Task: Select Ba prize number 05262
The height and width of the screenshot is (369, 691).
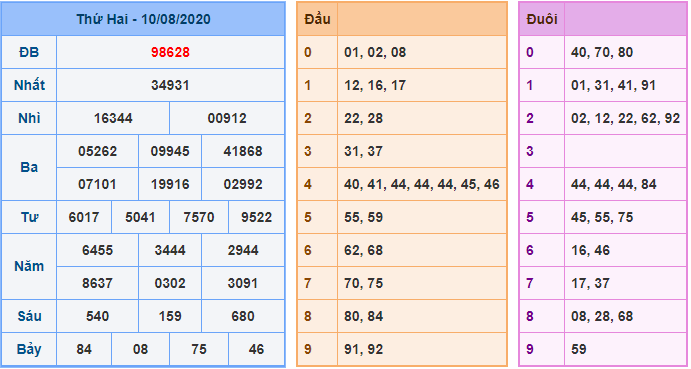Action: pyautogui.click(x=97, y=151)
